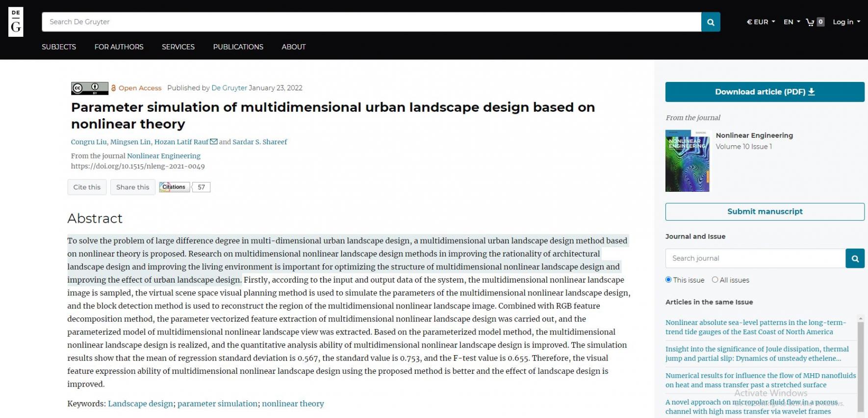Open author Congru Liu link
This screenshot has width=868, height=418.
click(89, 142)
